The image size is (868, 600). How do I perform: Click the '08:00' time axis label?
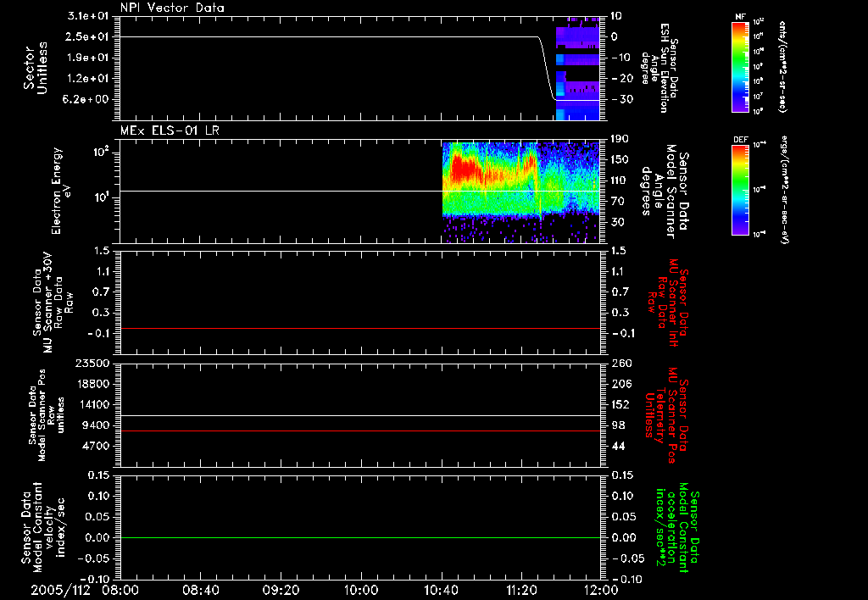[x=120, y=590]
